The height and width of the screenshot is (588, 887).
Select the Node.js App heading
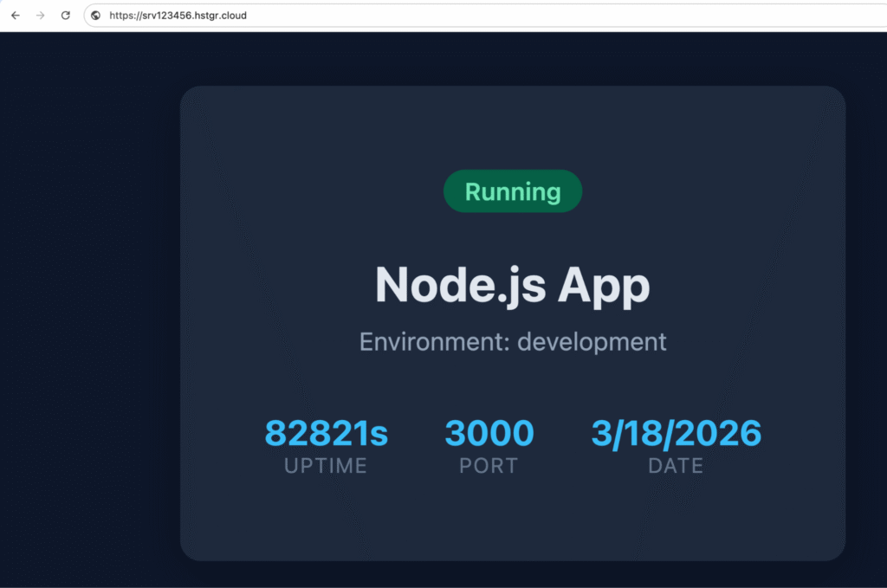pos(512,286)
